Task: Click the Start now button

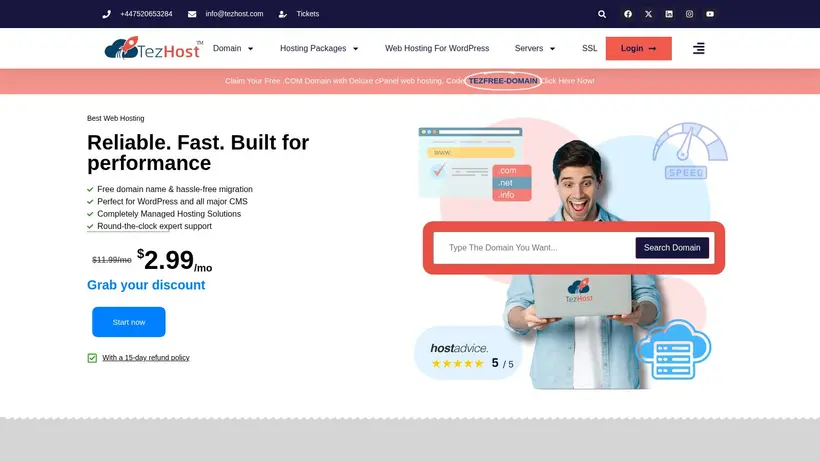Action: pos(129,322)
